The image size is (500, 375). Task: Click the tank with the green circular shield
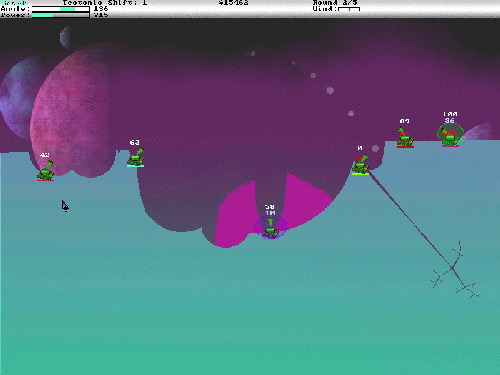pyautogui.click(x=450, y=134)
